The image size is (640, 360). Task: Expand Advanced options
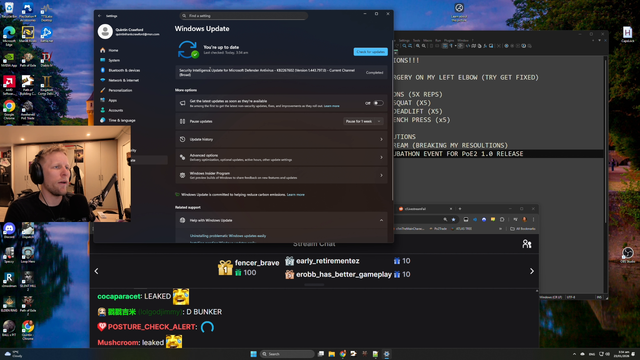tap(281, 157)
